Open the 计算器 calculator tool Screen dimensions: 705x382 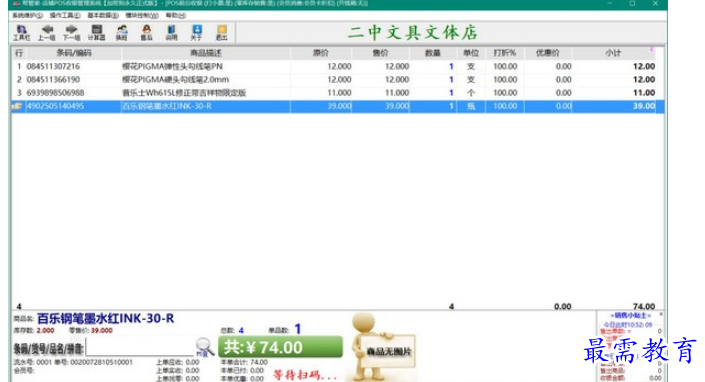click(x=96, y=32)
